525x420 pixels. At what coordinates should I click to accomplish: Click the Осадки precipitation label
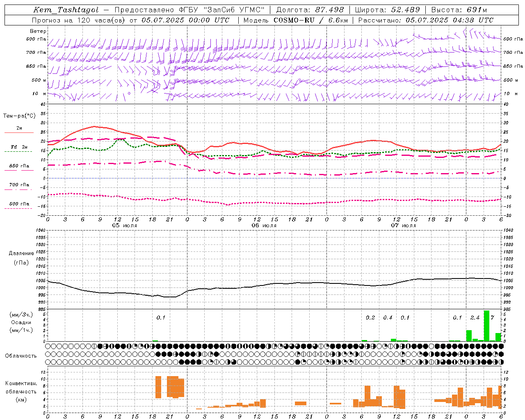coord(21,322)
